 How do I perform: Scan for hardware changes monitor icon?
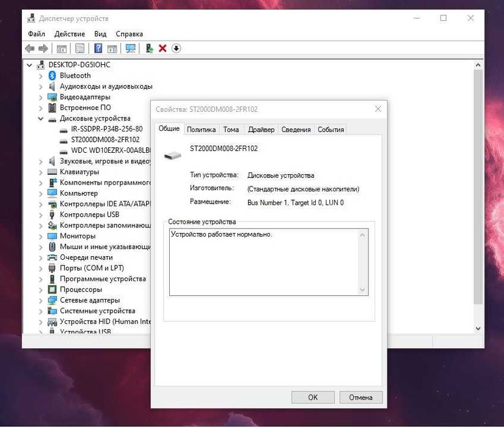point(130,48)
